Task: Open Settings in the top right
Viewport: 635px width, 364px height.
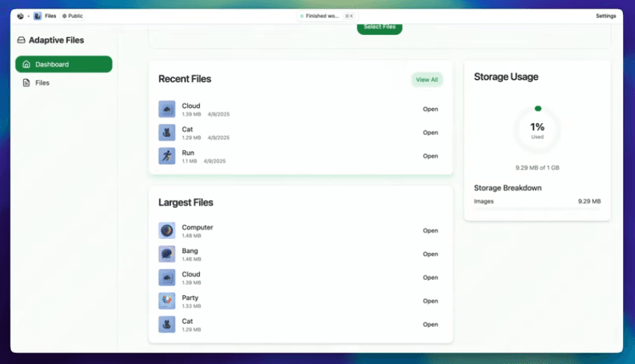Action: (606, 16)
